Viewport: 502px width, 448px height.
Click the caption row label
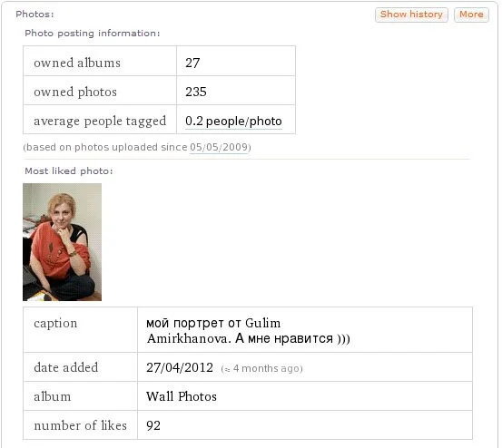click(55, 323)
